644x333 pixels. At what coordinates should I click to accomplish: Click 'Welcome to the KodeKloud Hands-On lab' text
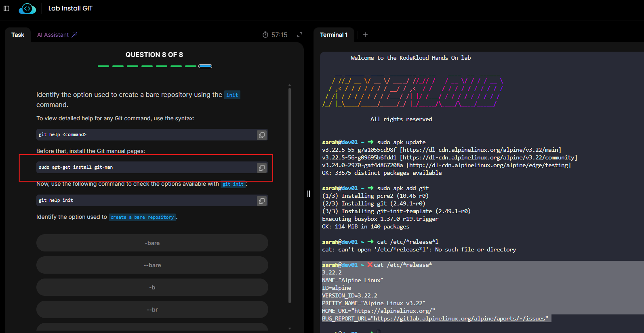tap(411, 58)
